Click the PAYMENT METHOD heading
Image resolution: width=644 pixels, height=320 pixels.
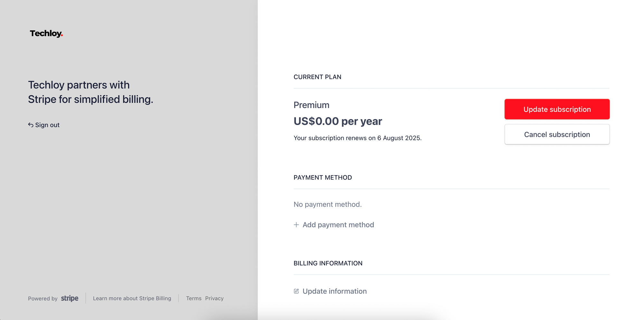[x=323, y=178]
